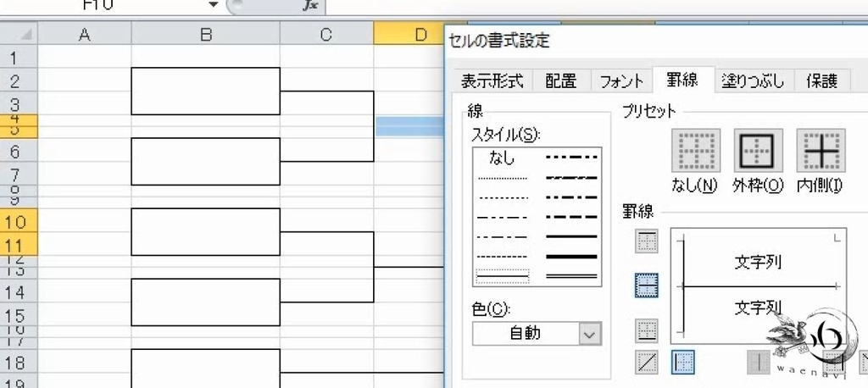Select なし in the line style list

[502, 158]
